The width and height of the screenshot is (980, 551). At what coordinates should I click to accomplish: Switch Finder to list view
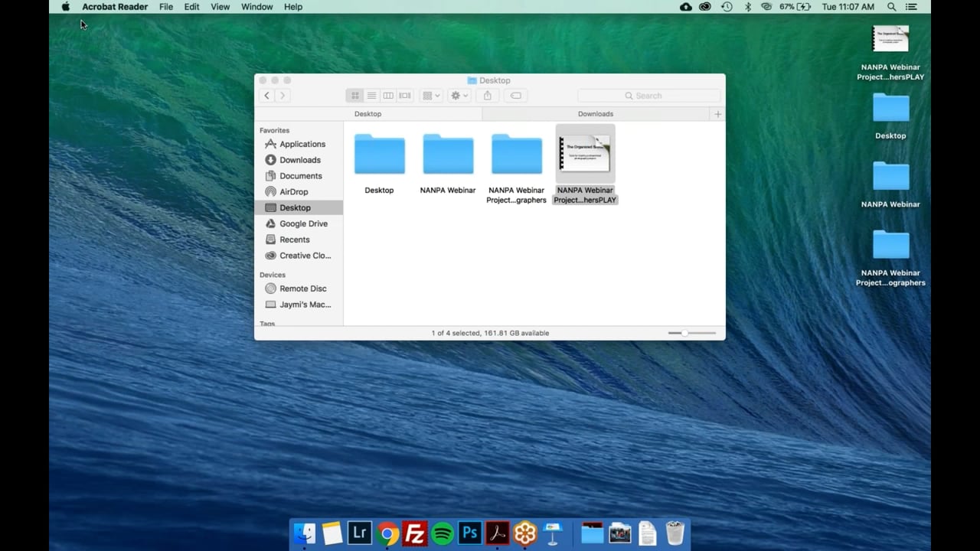pyautogui.click(x=371, y=96)
